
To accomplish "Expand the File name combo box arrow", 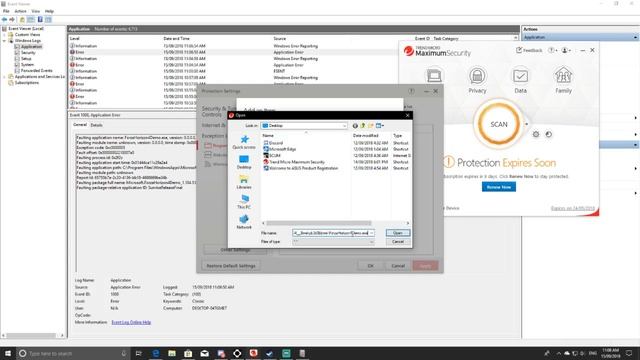I will pos(371,233).
